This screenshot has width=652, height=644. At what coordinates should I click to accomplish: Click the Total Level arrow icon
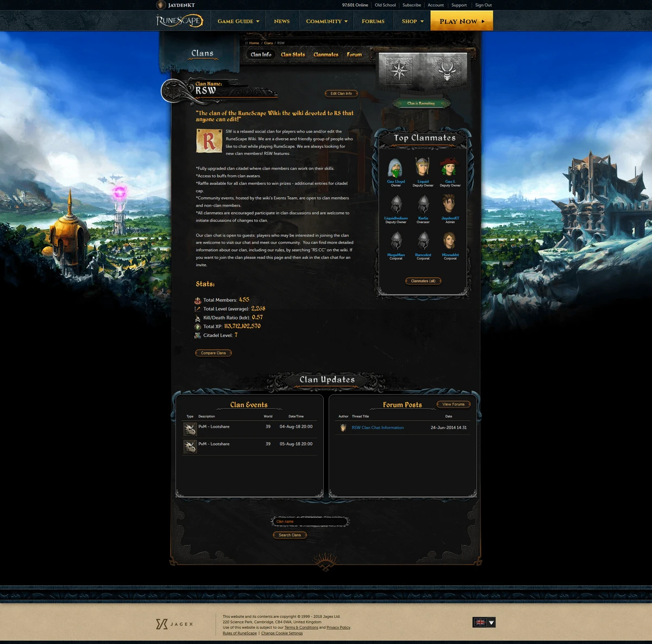click(x=198, y=309)
